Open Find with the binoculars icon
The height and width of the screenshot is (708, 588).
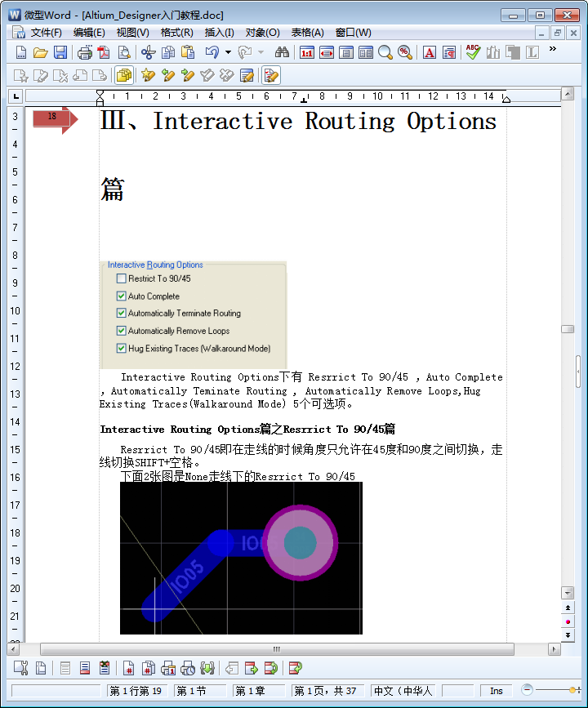pos(282,52)
